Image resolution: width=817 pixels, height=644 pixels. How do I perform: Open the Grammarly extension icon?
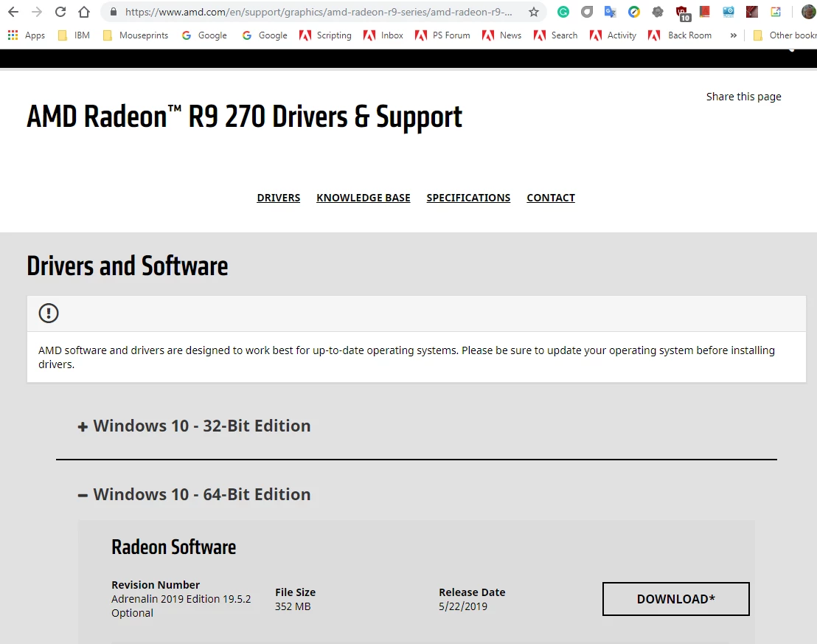[x=563, y=12]
